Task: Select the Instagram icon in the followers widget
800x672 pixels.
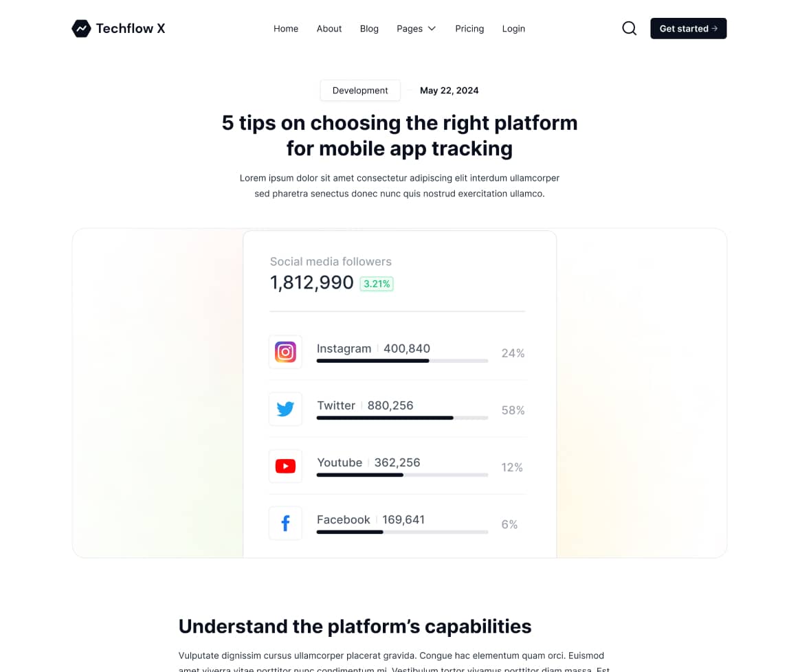Action: click(285, 352)
